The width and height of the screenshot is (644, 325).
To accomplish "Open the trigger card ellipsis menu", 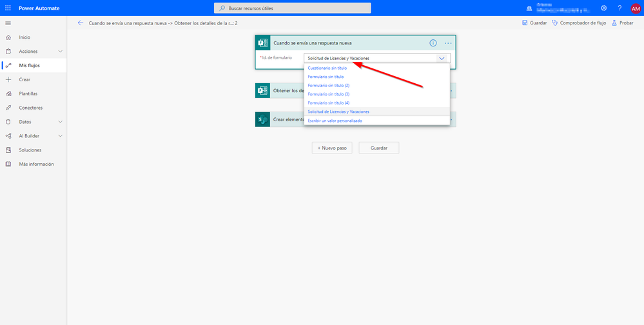I will [448, 43].
